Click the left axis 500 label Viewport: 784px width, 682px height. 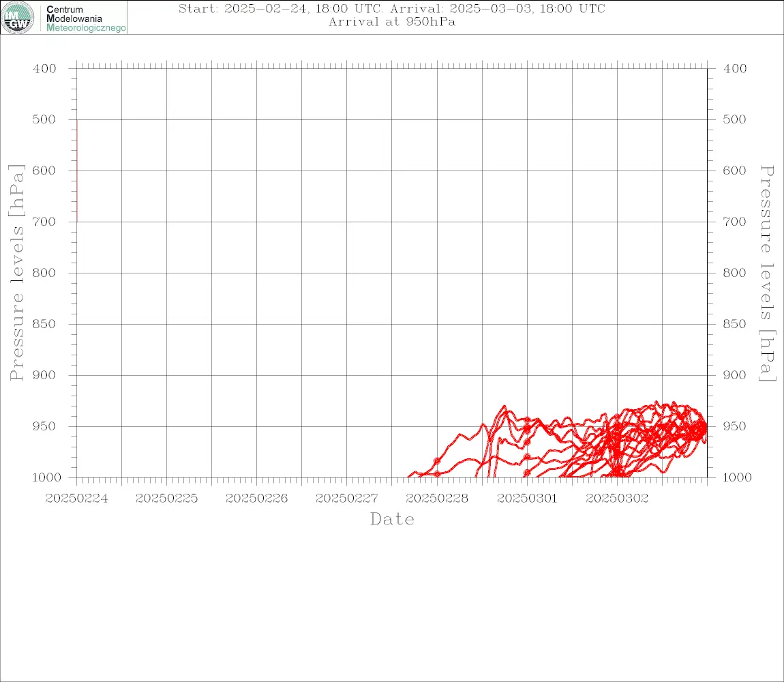click(x=44, y=119)
